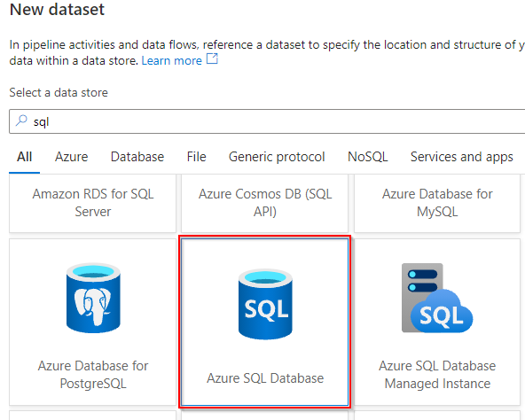Click the SQL Managed Instance cloud icon
Screen dimensions: 525x420
tap(437, 298)
